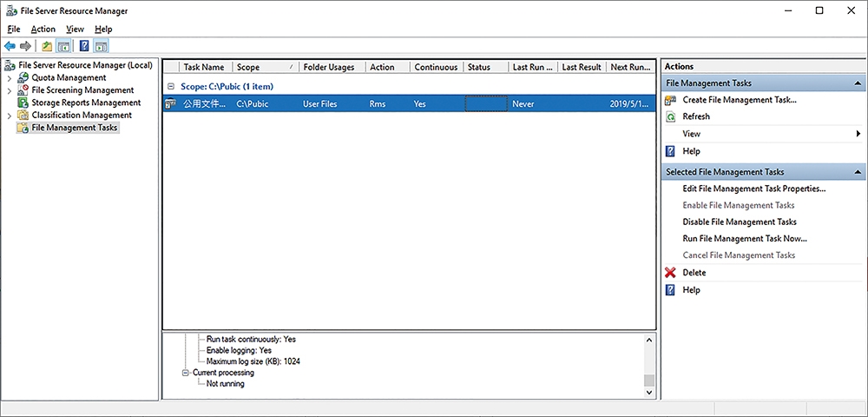Viewport: 868px width, 417px height.
Task: Click details pane scroll up arrow
Action: (x=648, y=340)
